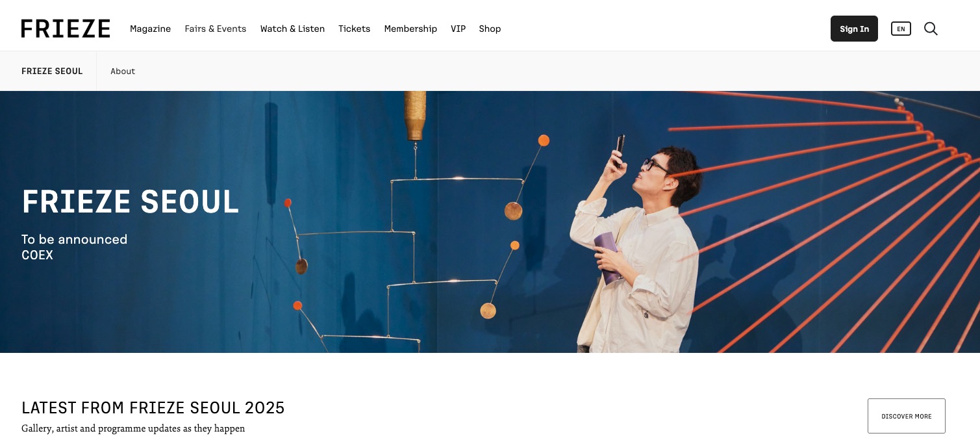Click the hanging mobile sculpture in the banner
Image resolution: width=980 pixels, height=440 pixels.
416,221
